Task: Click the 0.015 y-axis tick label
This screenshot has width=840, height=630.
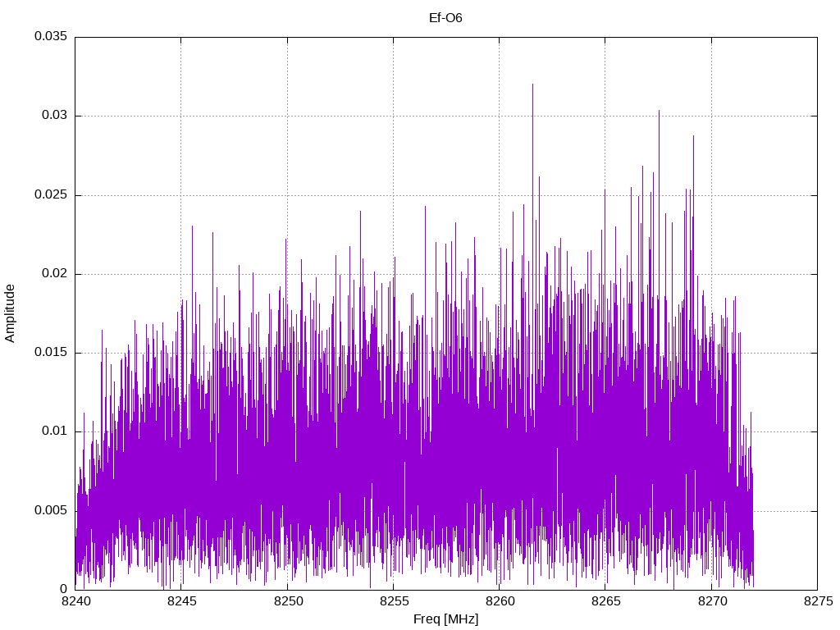Action: click(51, 352)
